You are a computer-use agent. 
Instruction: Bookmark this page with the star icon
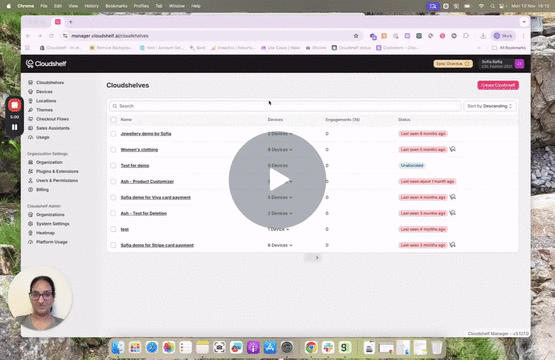click(x=356, y=36)
